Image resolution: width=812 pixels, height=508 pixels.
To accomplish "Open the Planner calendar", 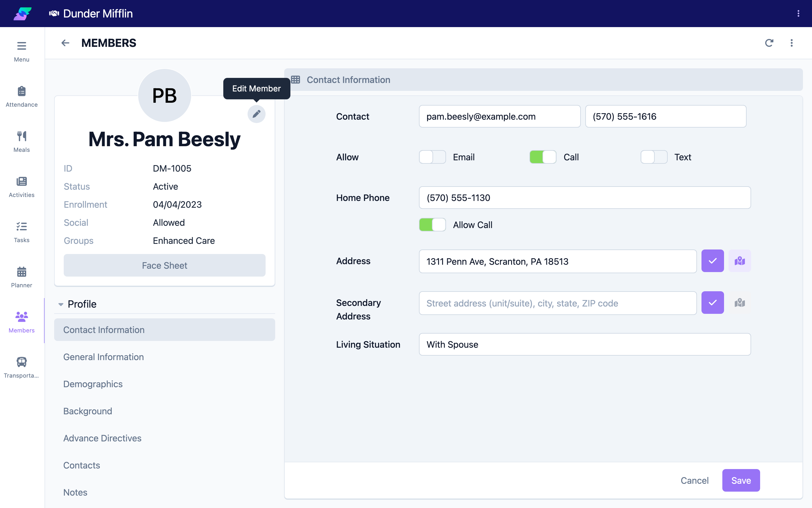I will pos(21,277).
